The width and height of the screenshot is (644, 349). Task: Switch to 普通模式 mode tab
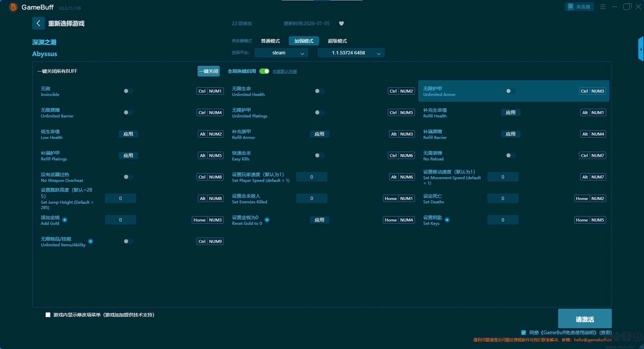tap(270, 41)
